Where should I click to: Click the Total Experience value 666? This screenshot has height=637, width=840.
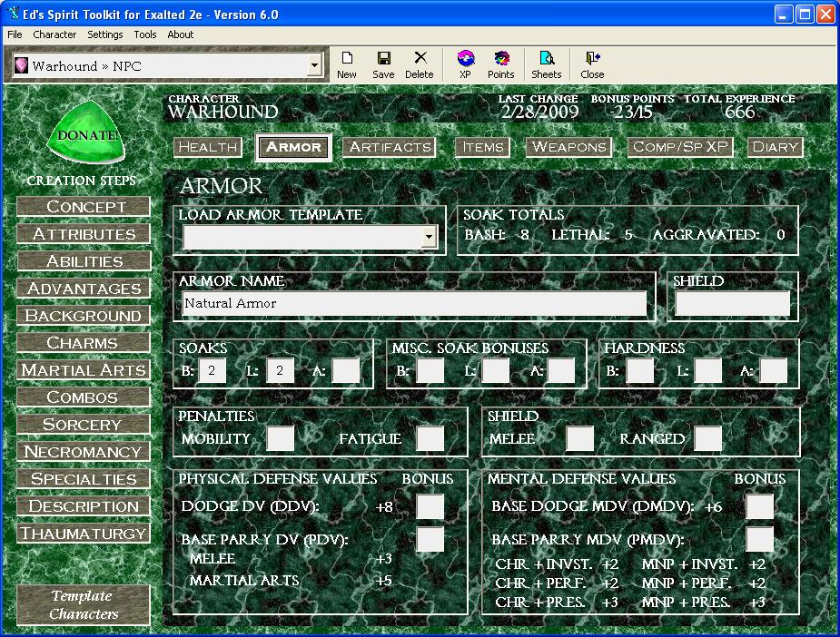pyautogui.click(x=740, y=112)
